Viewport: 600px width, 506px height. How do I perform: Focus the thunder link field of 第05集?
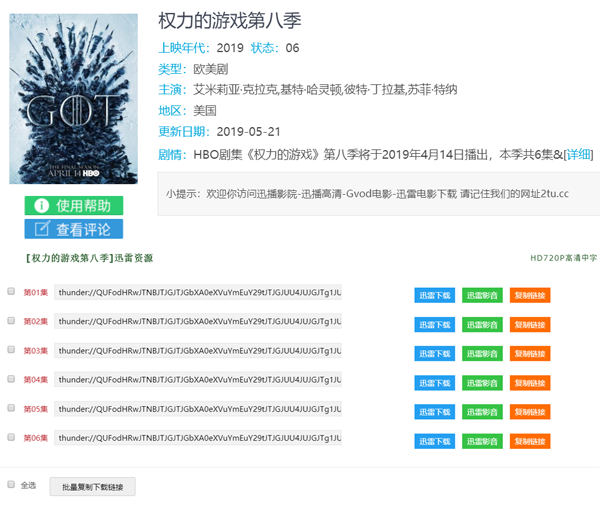coord(198,409)
